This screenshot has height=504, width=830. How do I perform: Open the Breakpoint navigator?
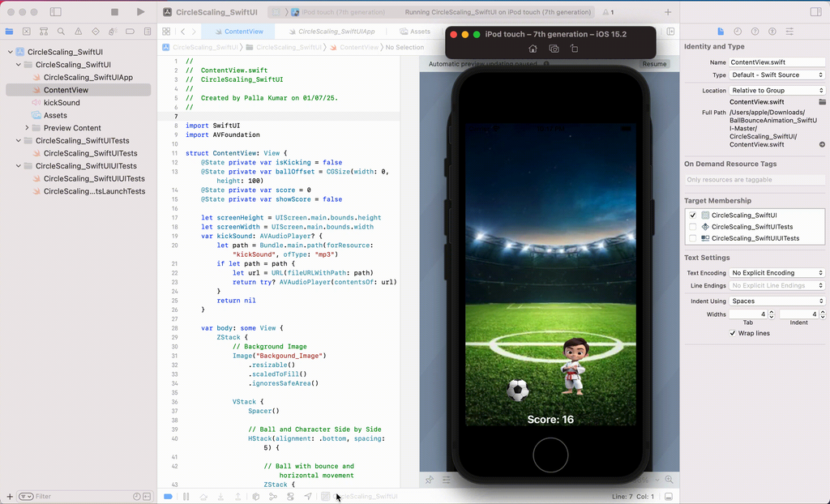click(130, 32)
